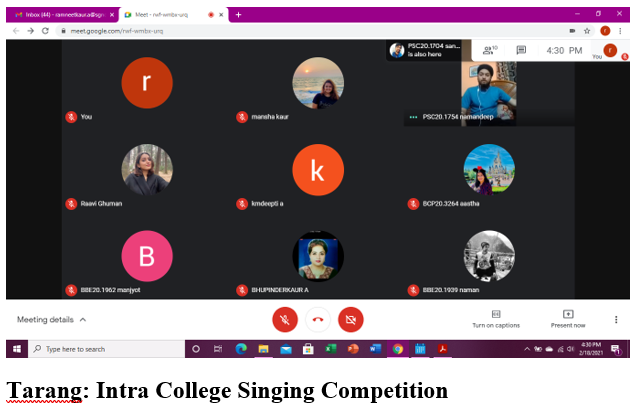The width and height of the screenshot is (633, 416).
Task: Expand Meeting details panel
Action: click(51, 320)
